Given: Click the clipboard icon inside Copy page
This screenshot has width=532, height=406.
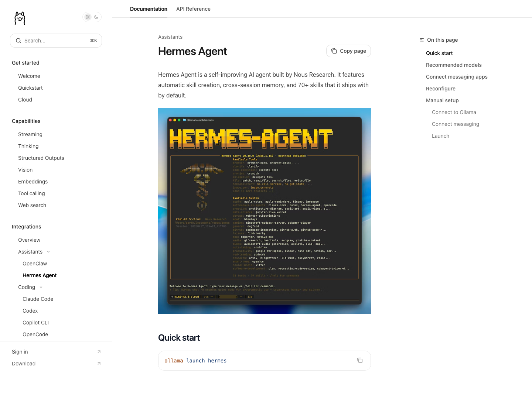Looking at the screenshot, I should point(334,51).
